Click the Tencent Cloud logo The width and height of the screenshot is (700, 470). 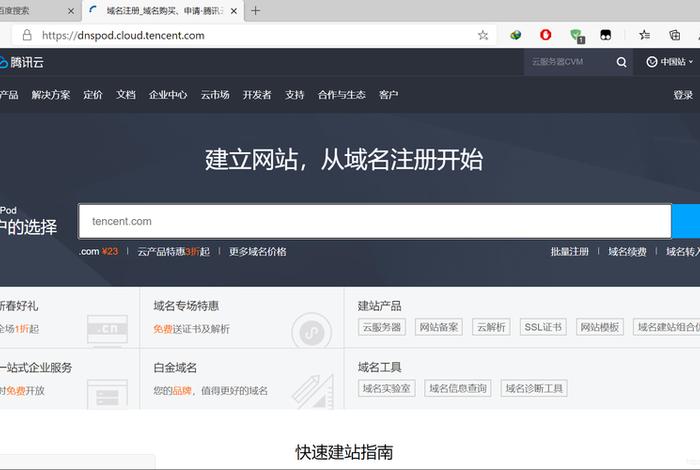pyautogui.click(x=21, y=62)
